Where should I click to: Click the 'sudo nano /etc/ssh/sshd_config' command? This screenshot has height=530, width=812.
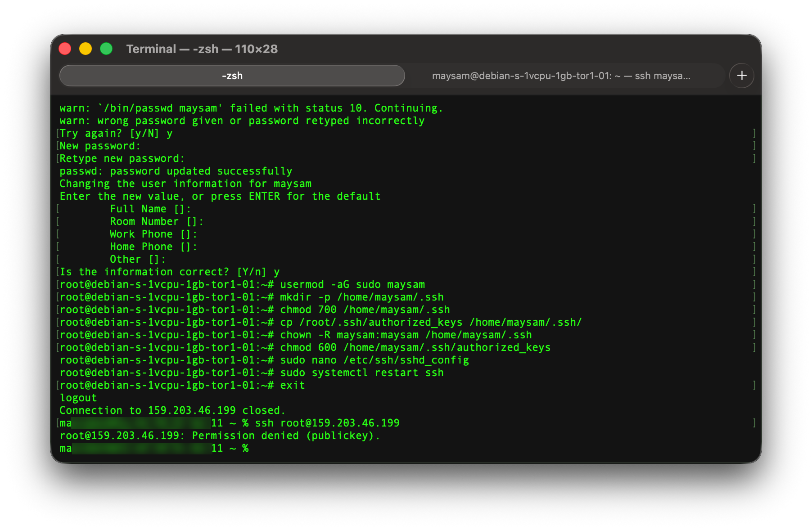coord(374,360)
